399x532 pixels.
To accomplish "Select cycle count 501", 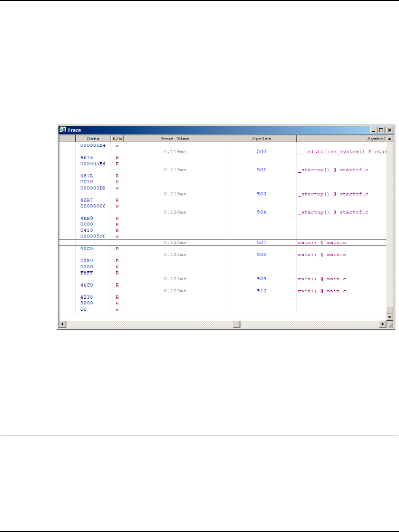I will pos(262,170).
